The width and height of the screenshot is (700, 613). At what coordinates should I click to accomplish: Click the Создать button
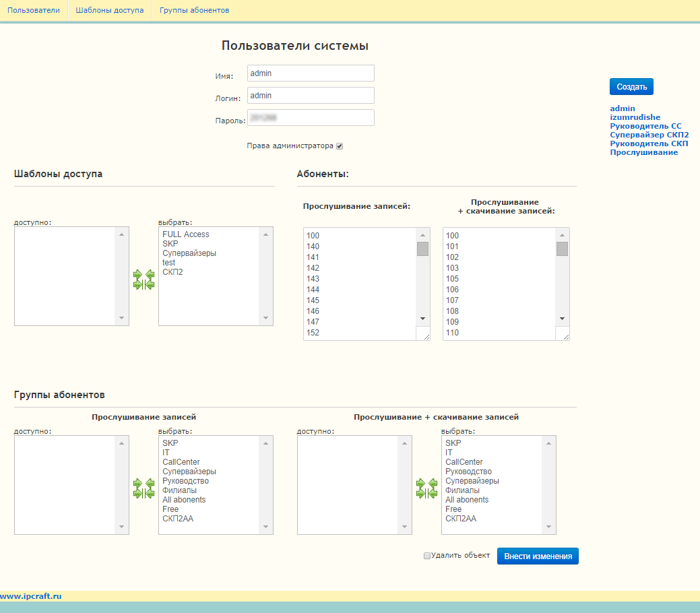631,87
